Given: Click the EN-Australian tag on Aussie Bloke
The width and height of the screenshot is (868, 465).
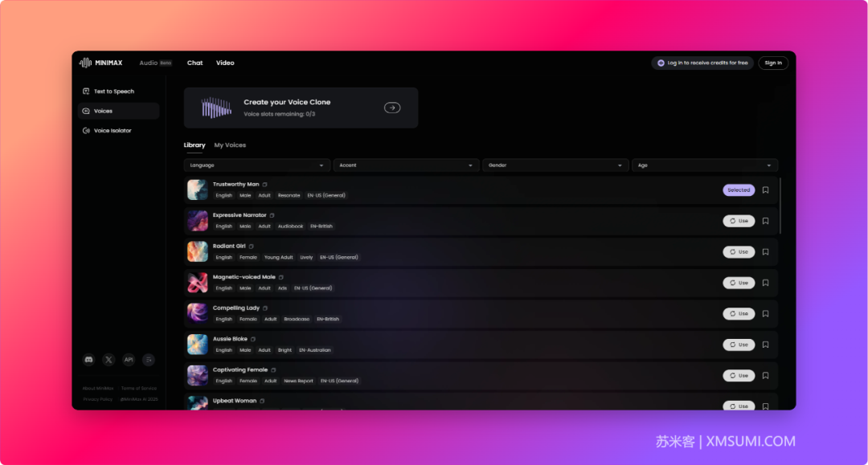Looking at the screenshot, I should point(315,350).
